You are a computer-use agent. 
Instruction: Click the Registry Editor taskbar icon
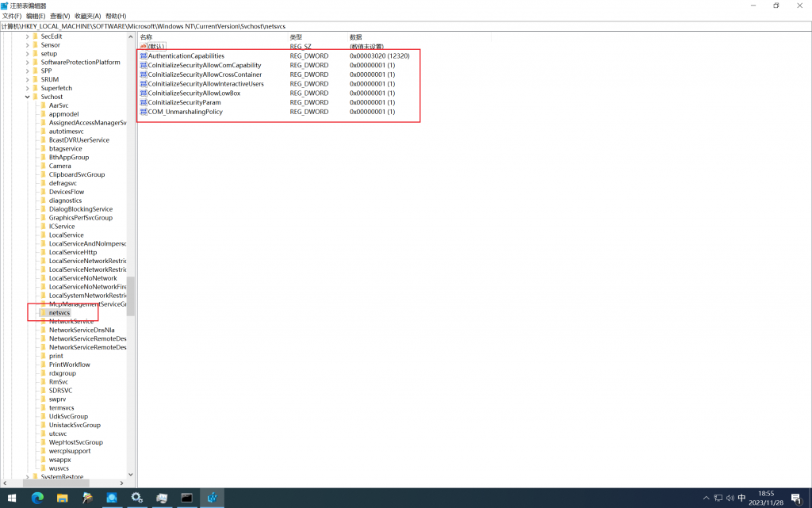coord(212,498)
